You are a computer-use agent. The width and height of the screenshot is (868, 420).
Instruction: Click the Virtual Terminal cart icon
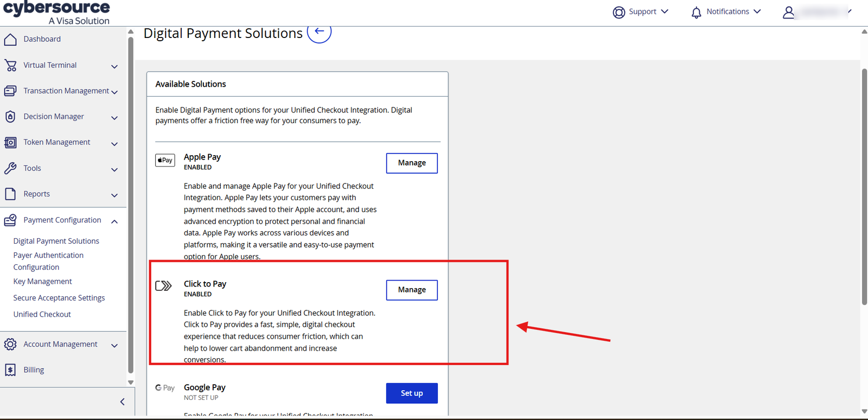[x=10, y=65]
